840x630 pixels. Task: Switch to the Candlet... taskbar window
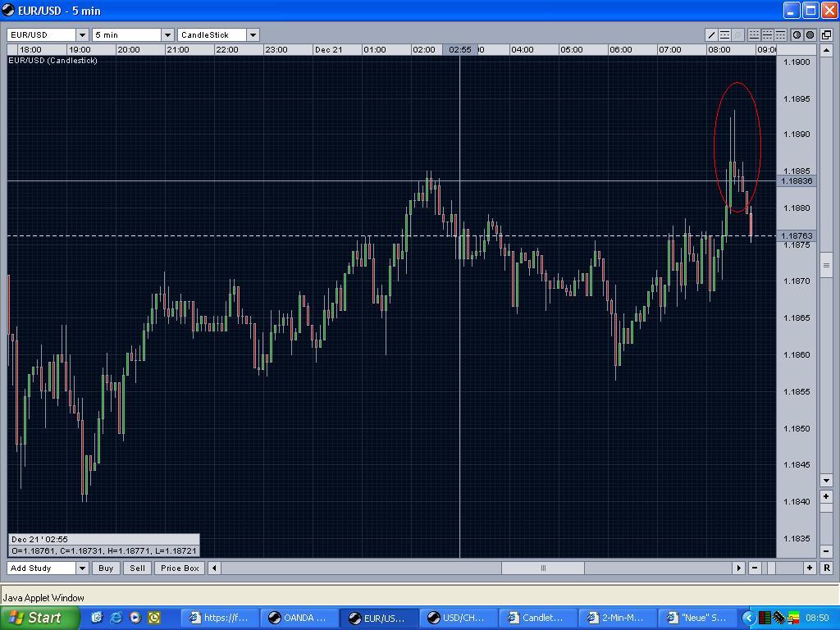pos(538,618)
